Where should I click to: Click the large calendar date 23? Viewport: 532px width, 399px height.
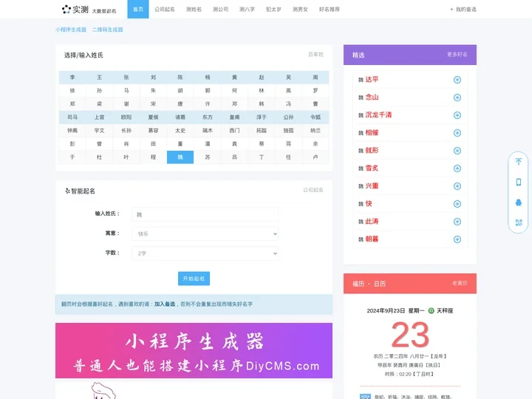(x=410, y=335)
